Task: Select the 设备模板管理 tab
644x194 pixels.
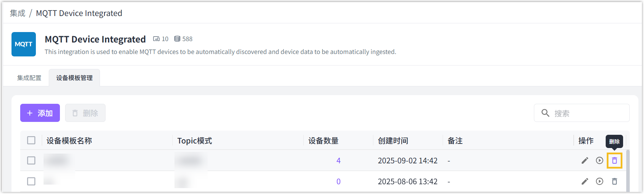Action: pos(74,78)
